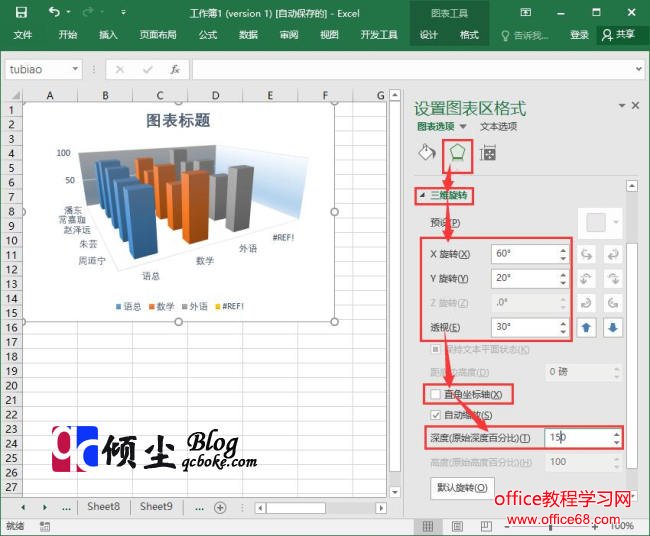
Task: Click the Y 旋转 value field
Action: [524, 278]
